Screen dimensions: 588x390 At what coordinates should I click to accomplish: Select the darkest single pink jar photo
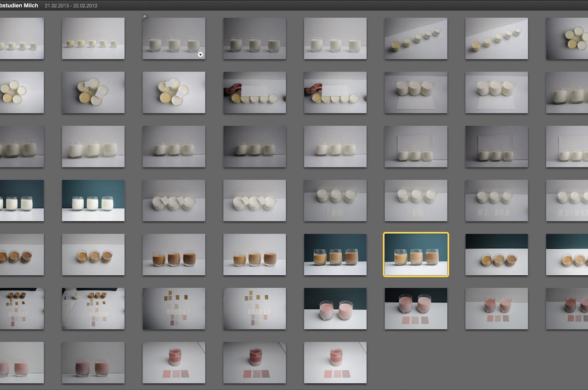(x=254, y=362)
